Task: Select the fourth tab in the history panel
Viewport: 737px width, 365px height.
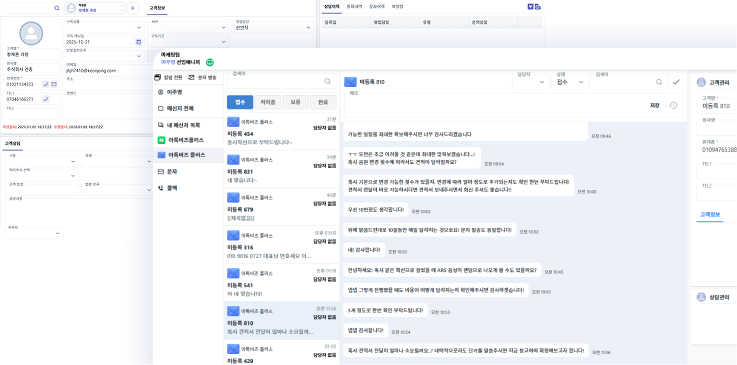Action: (x=397, y=7)
